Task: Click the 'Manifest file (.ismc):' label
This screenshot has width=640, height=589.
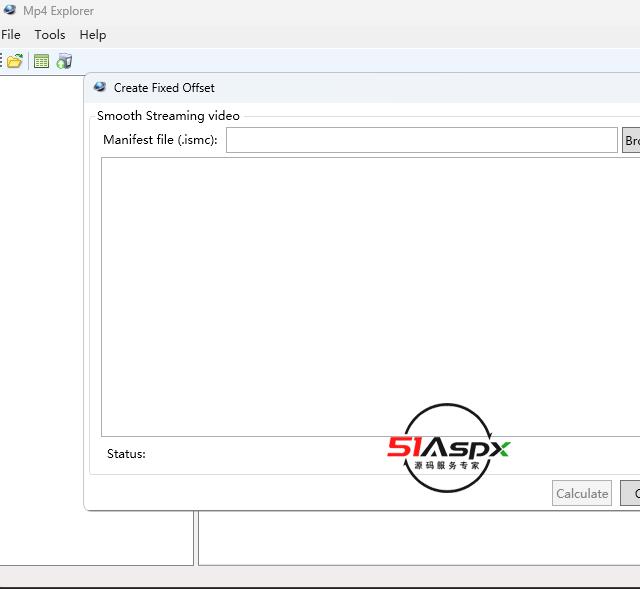Action: tap(160, 140)
